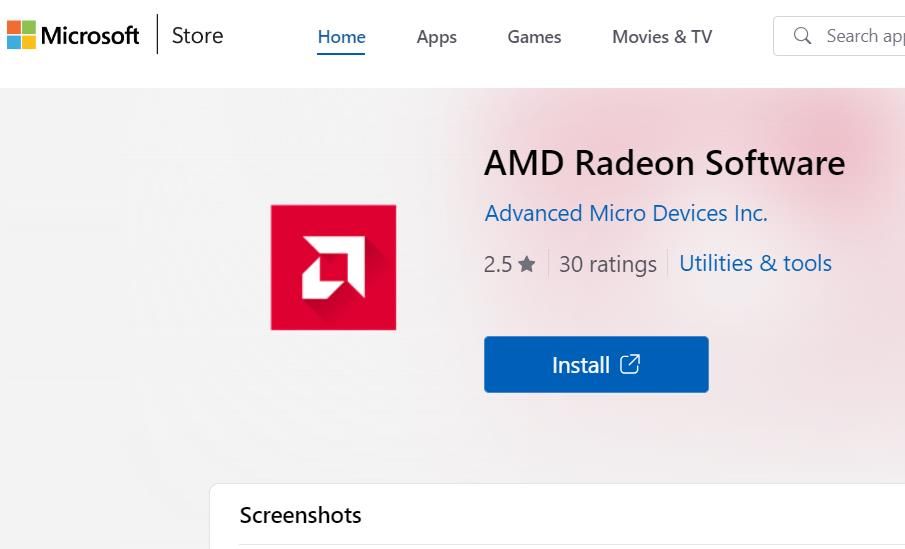Select the Movies & TV tab
The height and width of the screenshot is (549, 905).
662,37
